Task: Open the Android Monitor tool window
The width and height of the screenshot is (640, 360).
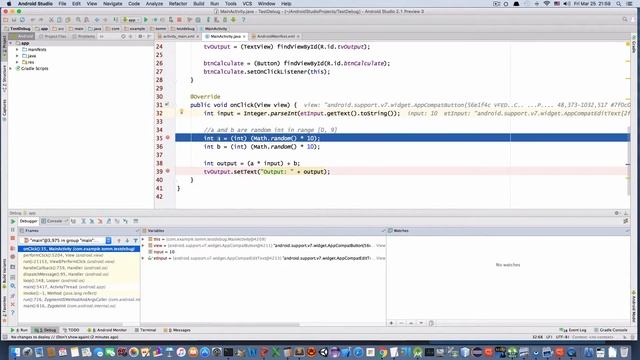Action: tap(107, 330)
